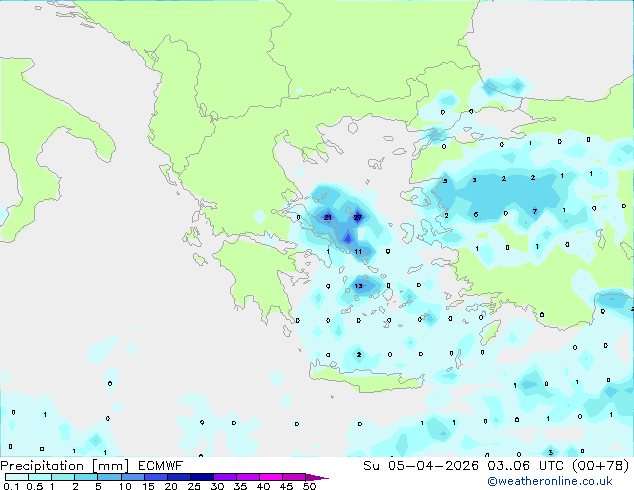Click the "11" precipitation value on map
This screenshot has height=490, width=634.
pos(358,251)
